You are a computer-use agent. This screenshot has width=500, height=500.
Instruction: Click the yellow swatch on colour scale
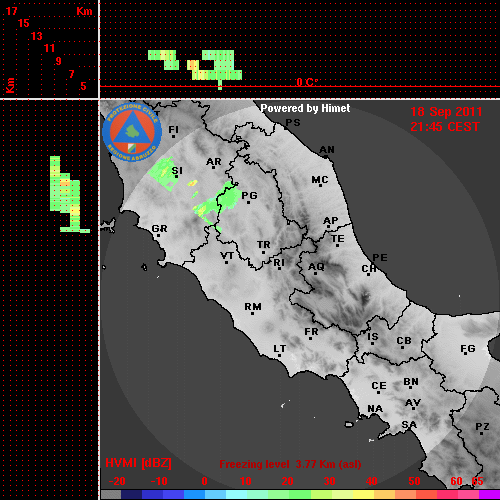(x=363, y=495)
